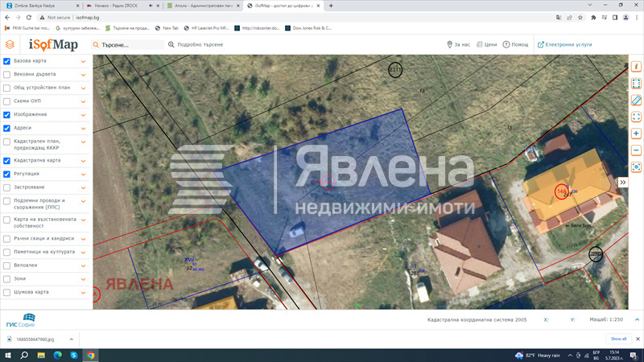The width and height of the screenshot is (644, 362).
Task: Click the Търсене search field
Action: (x=130, y=45)
